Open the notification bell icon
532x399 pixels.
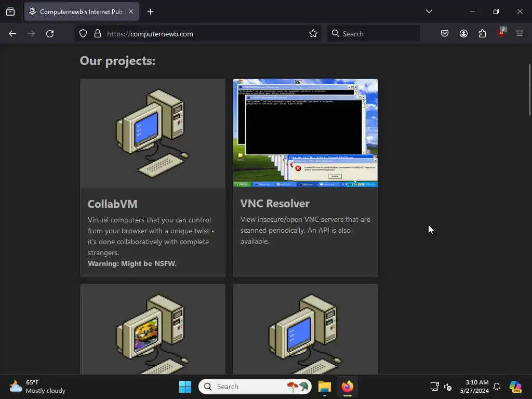coord(497,387)
